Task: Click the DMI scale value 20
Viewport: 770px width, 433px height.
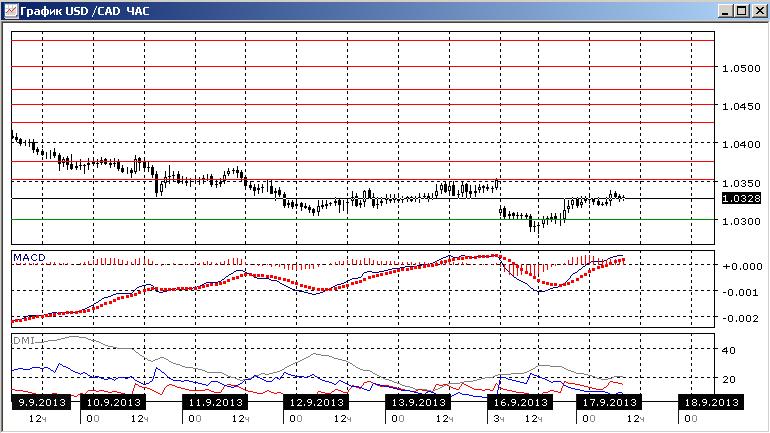Action: (x=729, y=379)
